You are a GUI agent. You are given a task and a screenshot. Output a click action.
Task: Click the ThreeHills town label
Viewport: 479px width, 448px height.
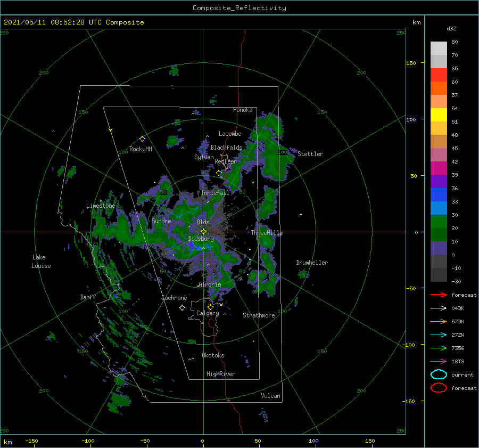point(267,233)
